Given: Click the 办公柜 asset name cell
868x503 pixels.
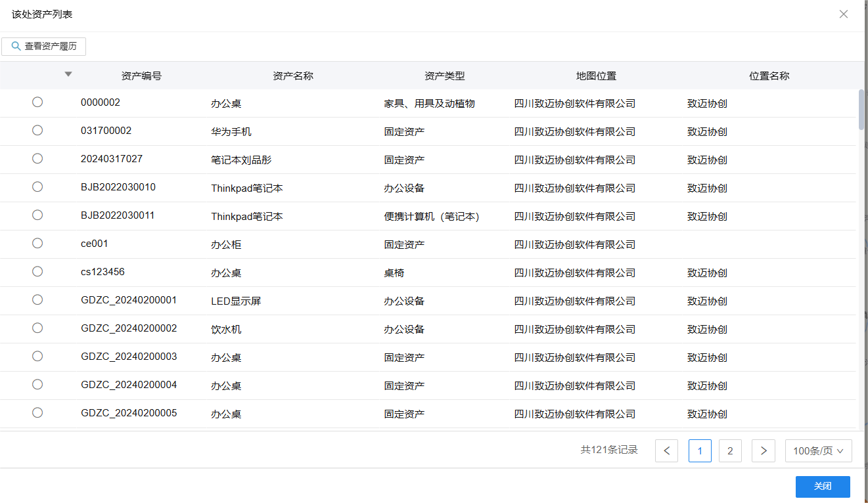Looking at the screenshot, I should tap(226, 245).
